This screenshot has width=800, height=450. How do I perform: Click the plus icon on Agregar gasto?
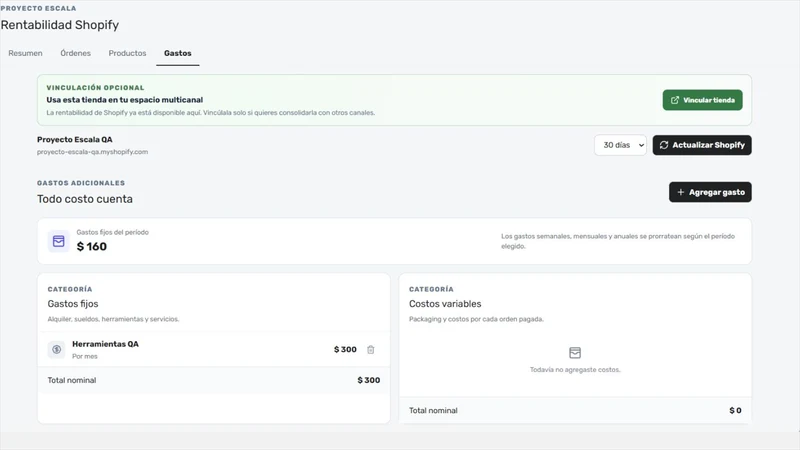click(x=680, y=192)
